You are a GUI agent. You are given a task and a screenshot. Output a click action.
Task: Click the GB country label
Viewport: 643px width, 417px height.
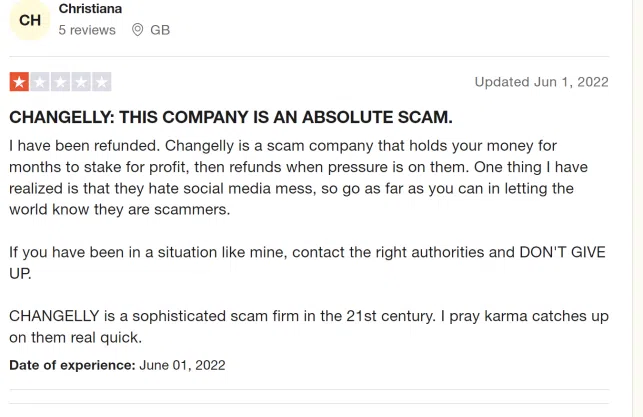[x=160, y=30]
